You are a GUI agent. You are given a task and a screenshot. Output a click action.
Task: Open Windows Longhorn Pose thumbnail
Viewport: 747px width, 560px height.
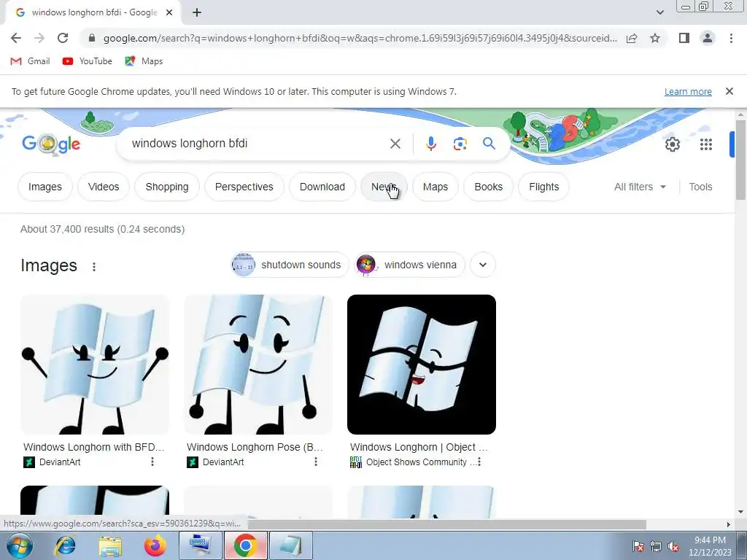pos(258,365)
